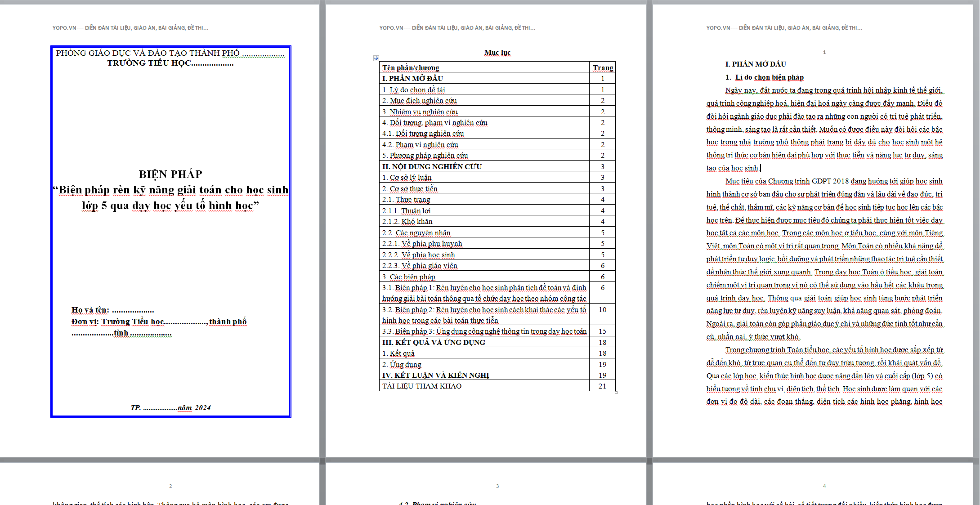Click '2.1.2. Khó khăn' row
This screenshot has width=980, height=505.
(497, 221)
